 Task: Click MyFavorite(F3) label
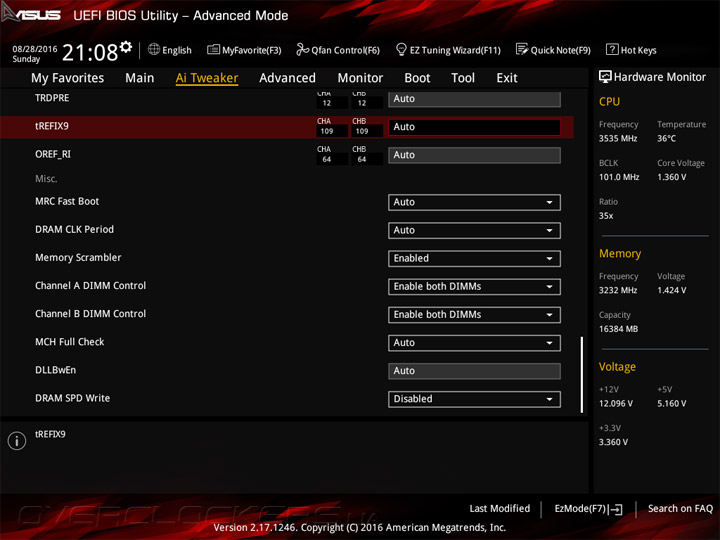click(252, 50)
